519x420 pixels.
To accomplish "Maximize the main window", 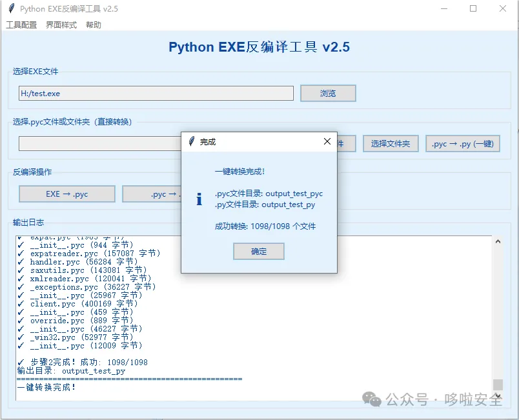I will pos(473,8).
